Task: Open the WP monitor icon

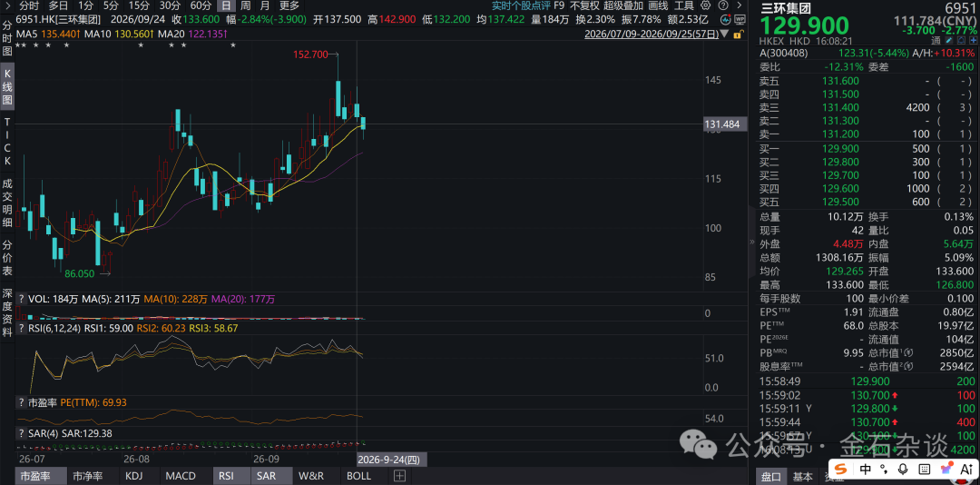Action: coord(740,19)
